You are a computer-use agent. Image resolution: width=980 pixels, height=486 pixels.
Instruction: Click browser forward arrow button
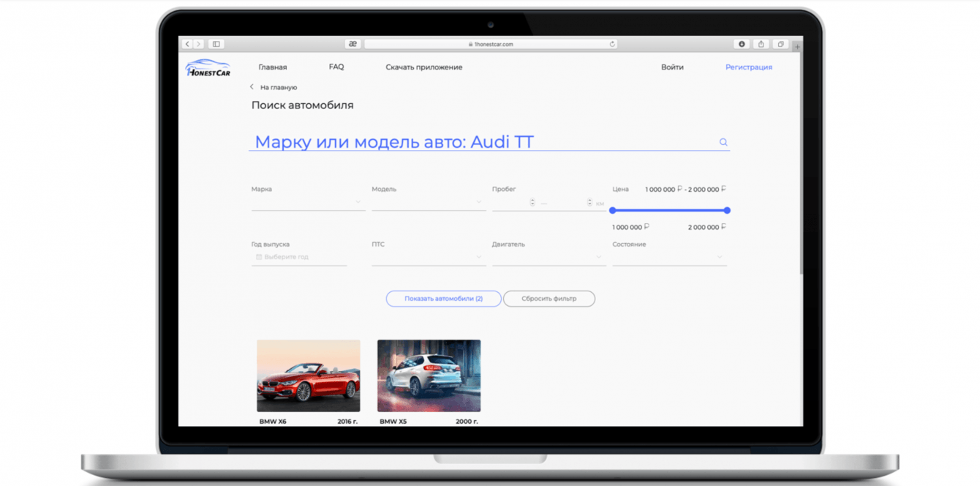click(x=198, y=44)
